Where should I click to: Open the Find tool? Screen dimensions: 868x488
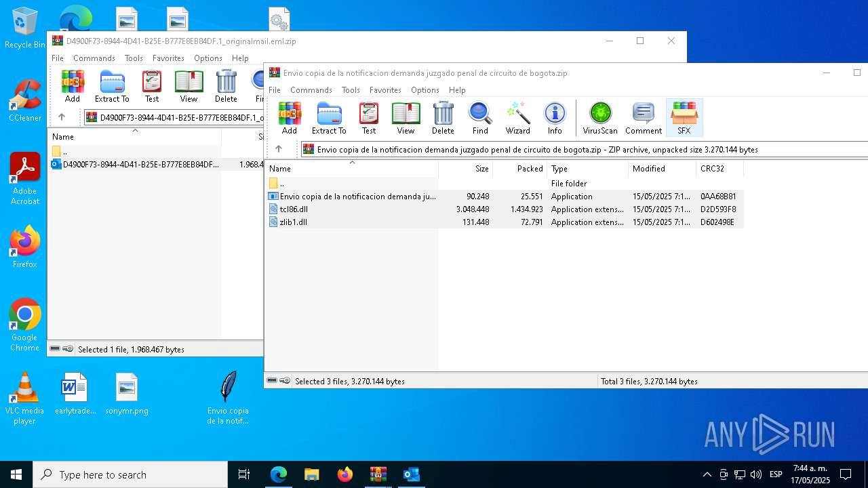[x=480, y=118]
